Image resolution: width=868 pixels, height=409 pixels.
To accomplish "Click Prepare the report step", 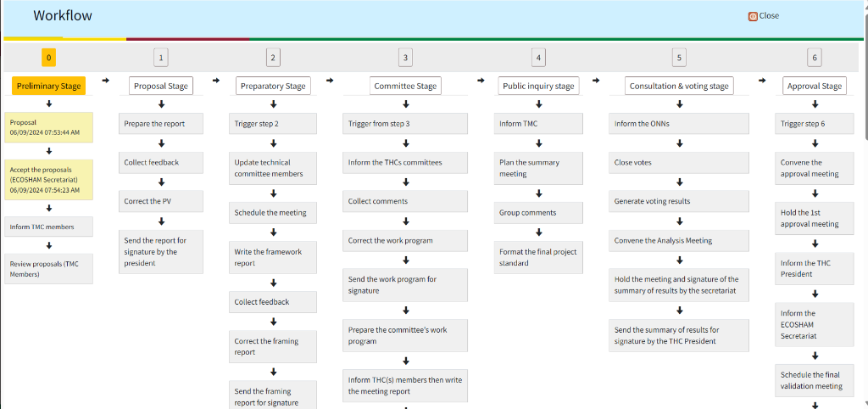I will point(161,124).
